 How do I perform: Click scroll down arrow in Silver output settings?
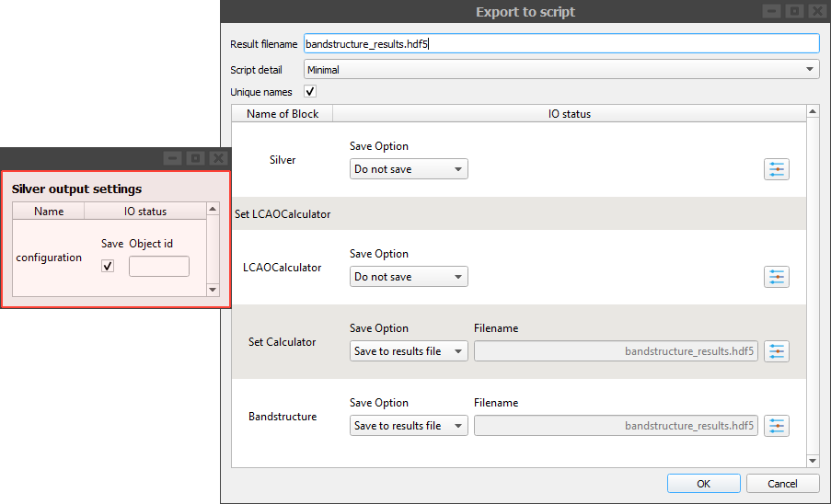click(213, 290)
